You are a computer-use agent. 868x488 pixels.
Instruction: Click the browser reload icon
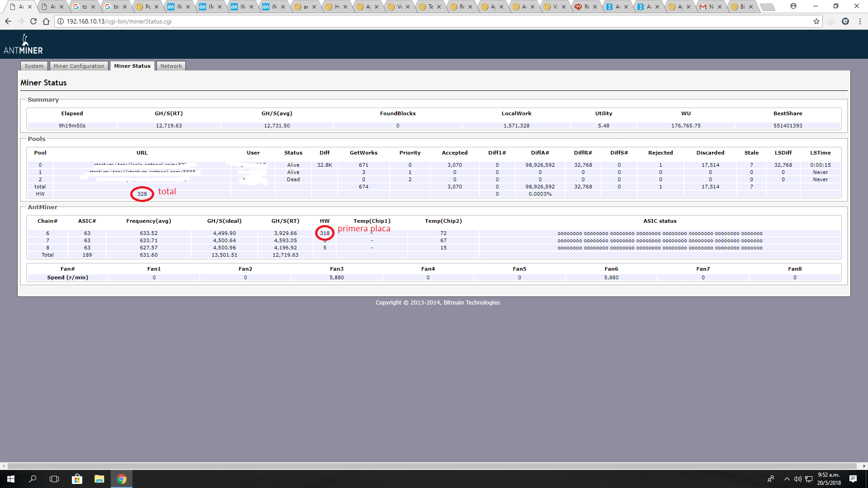point(33,21)
